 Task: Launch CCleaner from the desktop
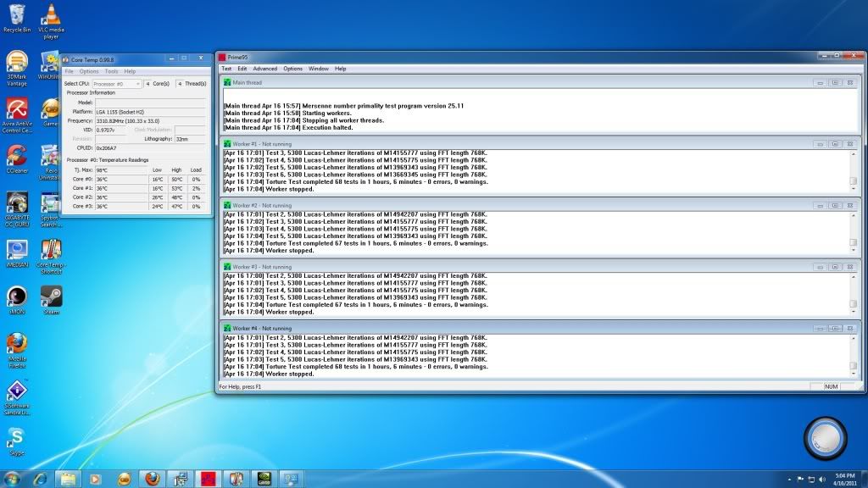pos(17,159)
